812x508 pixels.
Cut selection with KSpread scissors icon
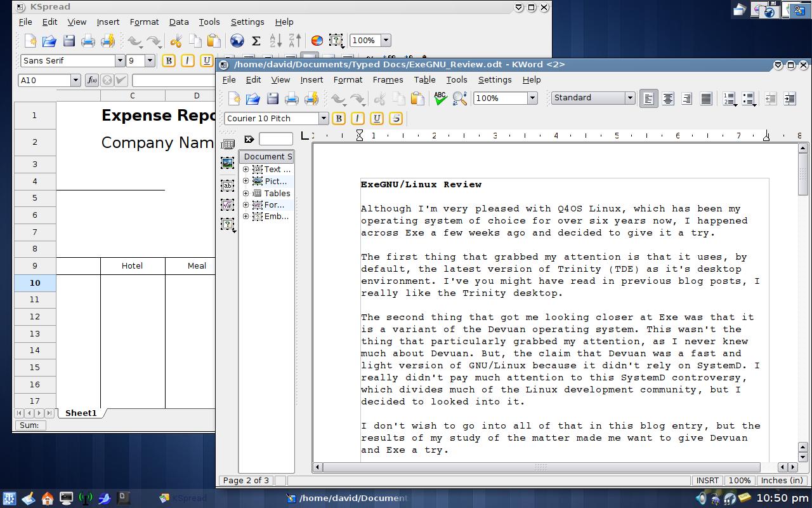[176, 41]
